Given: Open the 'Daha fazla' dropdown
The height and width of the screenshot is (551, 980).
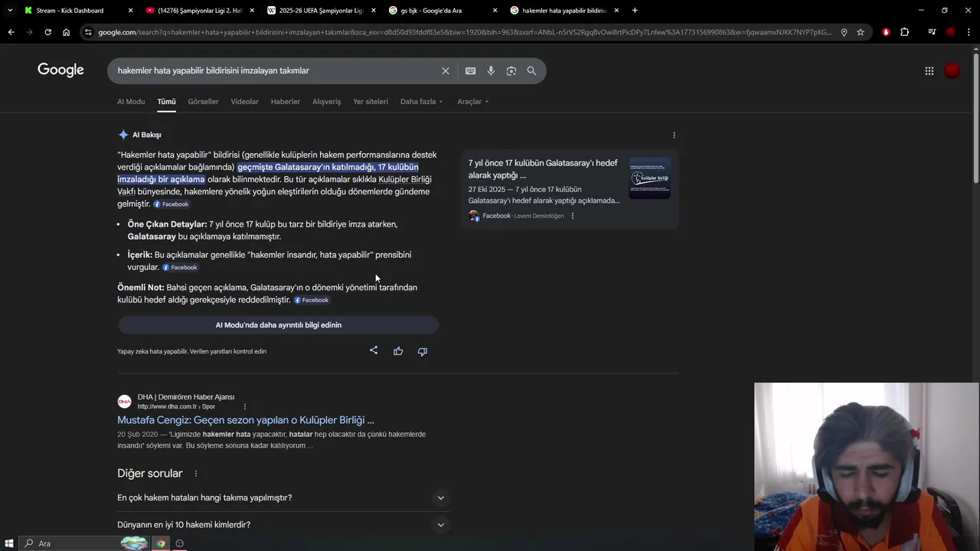Looking at the screenshot, I should tap(421, 101).
